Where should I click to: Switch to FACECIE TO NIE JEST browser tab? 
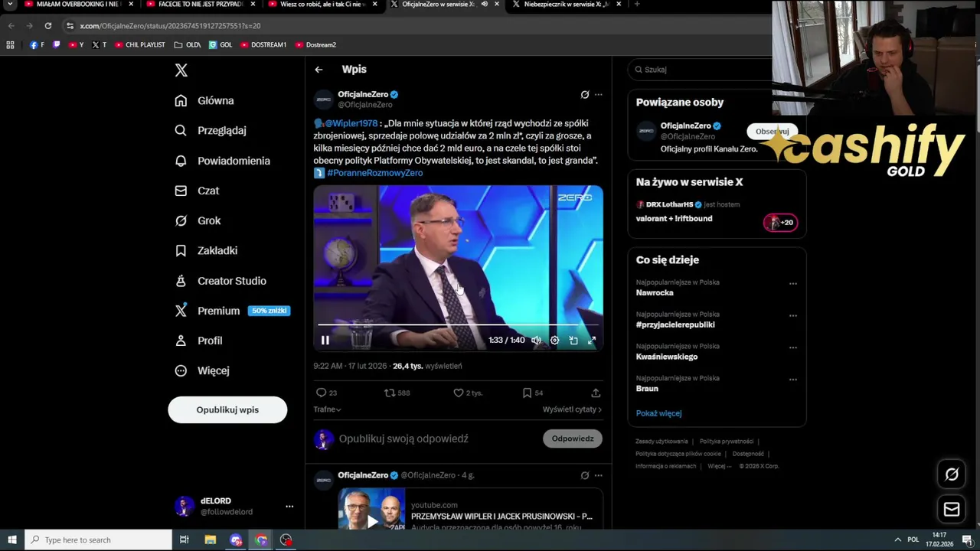(x=199, y=5)
